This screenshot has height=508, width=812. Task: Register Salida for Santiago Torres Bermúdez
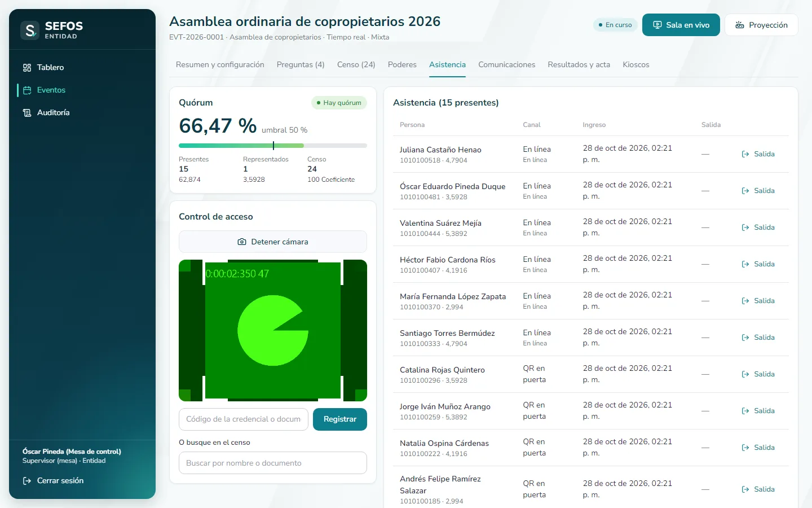coord(758,338)
